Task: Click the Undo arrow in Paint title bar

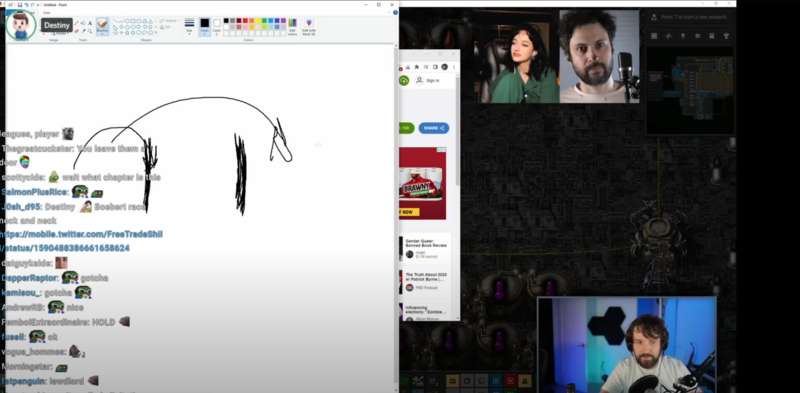Action: pyautogui.click(x=26, y=5)
